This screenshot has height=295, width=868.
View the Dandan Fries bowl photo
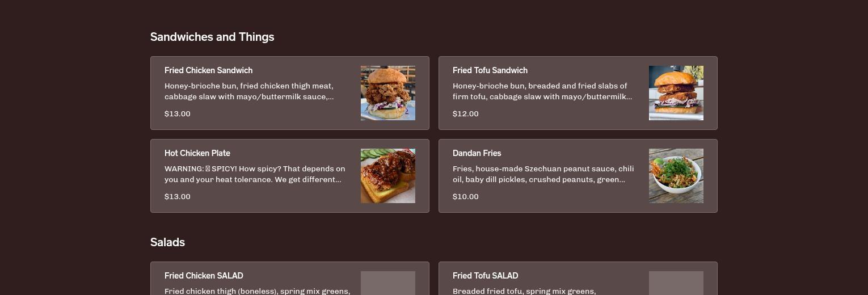tap(676, 176)
